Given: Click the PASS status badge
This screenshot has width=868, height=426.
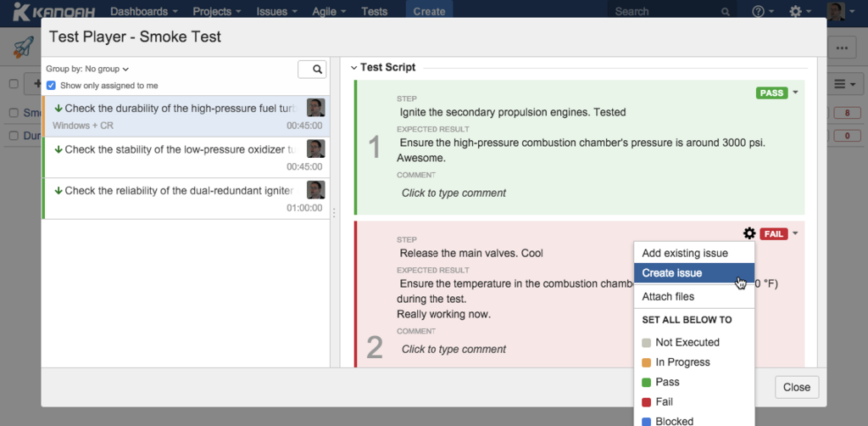Looking at the screenshot, I should click(x=771, y=92).
